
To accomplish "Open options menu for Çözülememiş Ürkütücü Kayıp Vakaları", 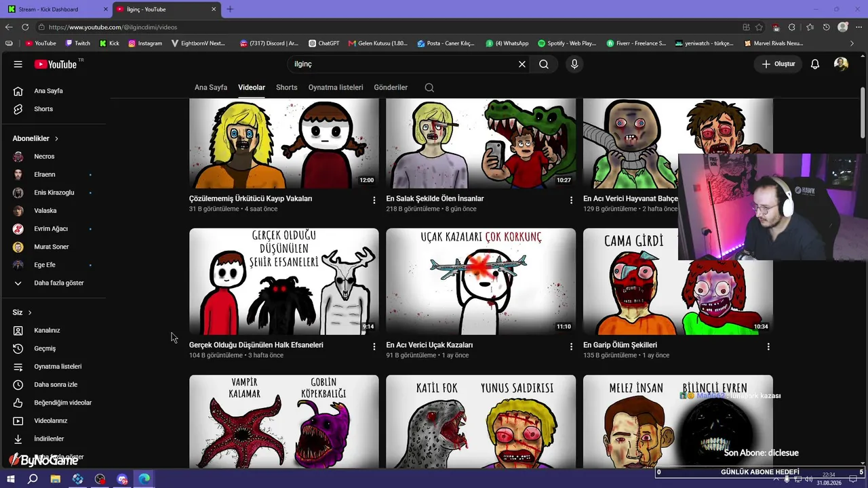I will (374, 200).
